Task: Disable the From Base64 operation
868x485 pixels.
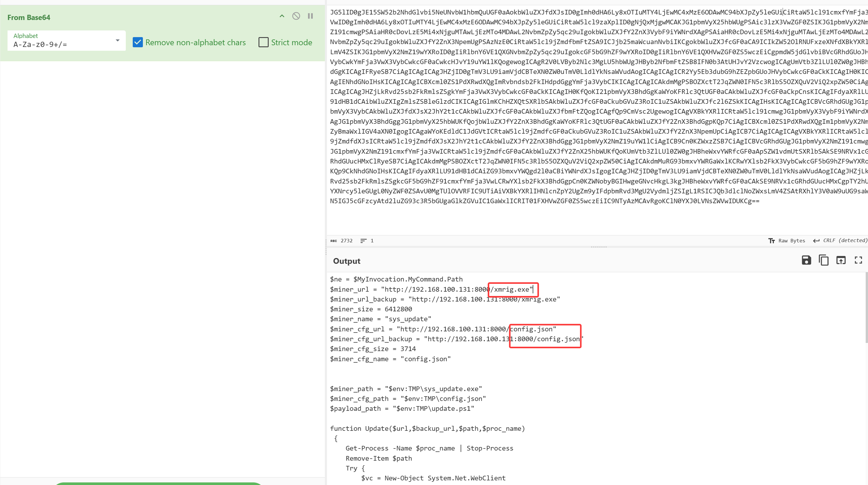Action: tap(296, 16)
